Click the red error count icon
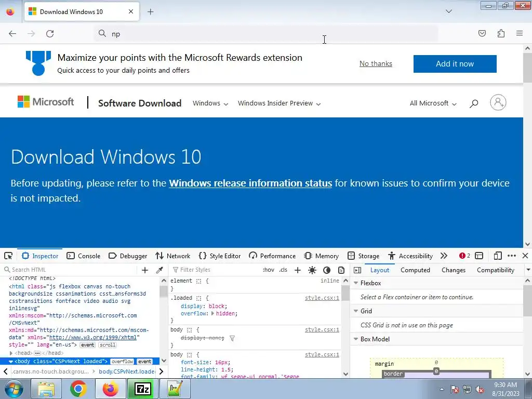 pyautogui.click(x=464, y=256)
